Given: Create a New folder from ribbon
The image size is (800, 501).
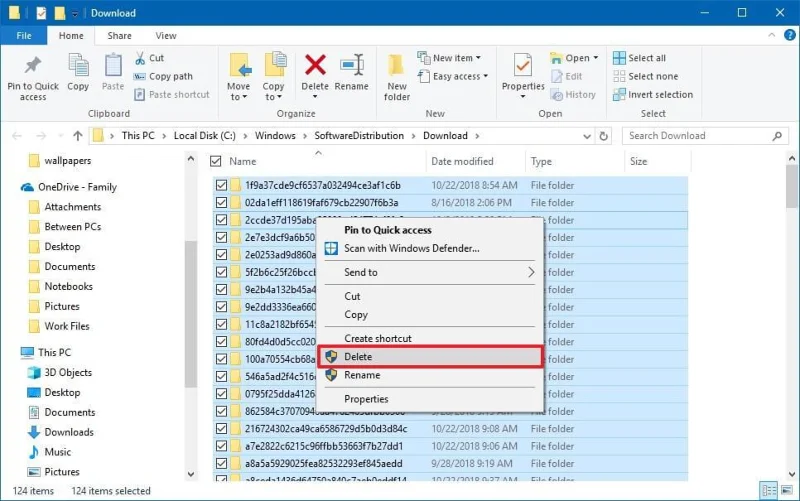Looking at the screenshot, I should (x=396, y=77).
